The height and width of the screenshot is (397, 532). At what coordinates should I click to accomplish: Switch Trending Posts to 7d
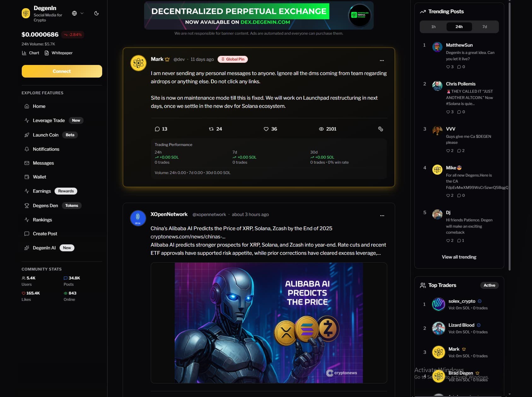485,27
